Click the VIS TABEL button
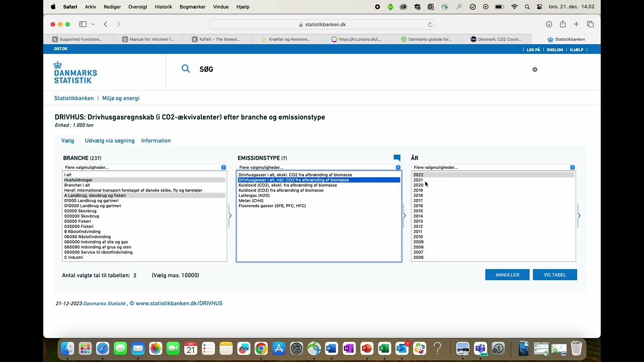This screenshot has height=362, width=644. 555,275
